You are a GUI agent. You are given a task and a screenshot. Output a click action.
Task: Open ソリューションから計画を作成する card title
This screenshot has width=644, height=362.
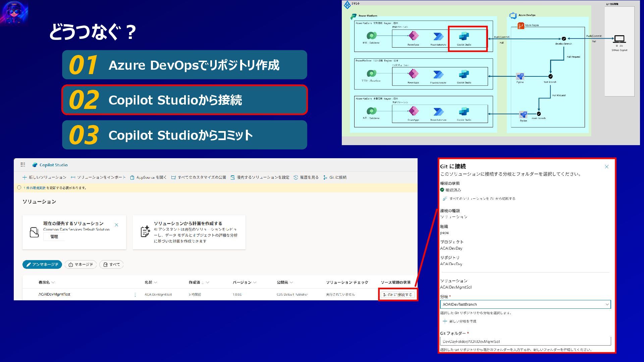pos(188,223)
